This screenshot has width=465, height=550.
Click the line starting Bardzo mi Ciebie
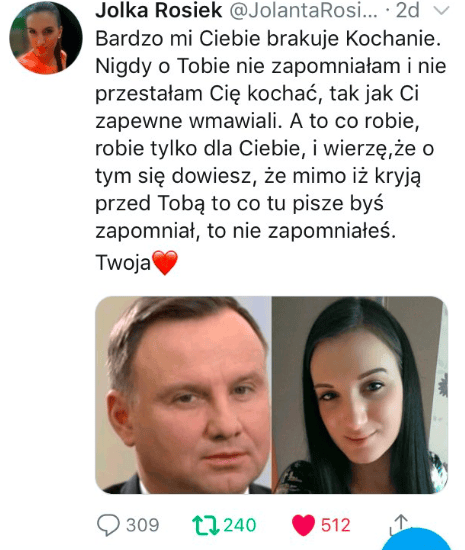(x=268, y=38)
